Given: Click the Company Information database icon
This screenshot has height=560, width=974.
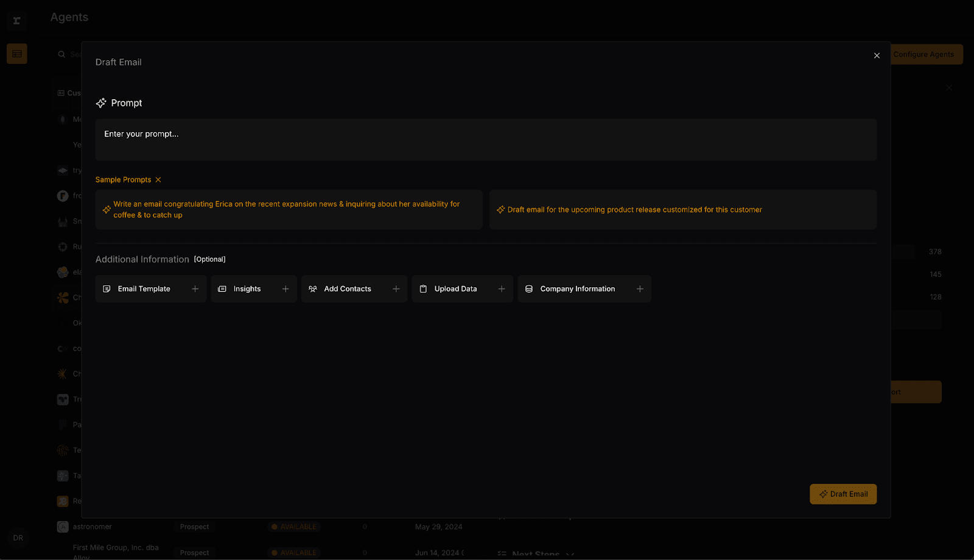Looking at the screenshot, I should click(529, 289).
